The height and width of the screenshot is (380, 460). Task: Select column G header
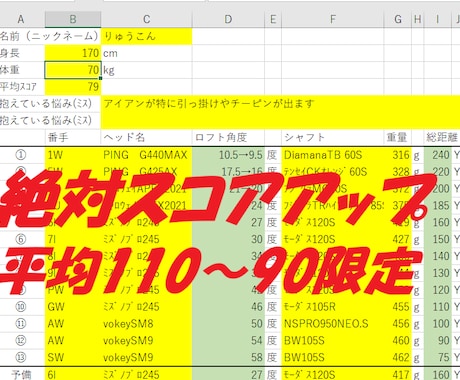(398, 19)
